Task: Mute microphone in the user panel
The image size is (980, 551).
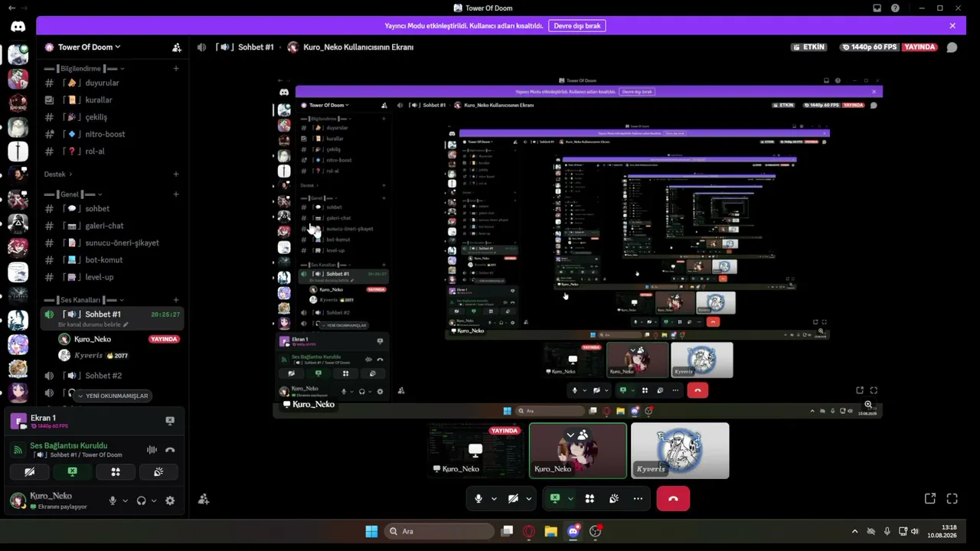Action: pos(113,500)
